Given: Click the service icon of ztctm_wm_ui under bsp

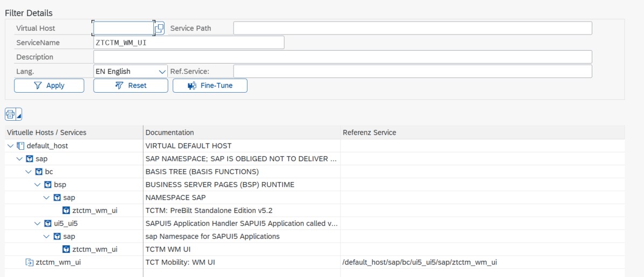Looking at the screenshot, I should [66, 210].
